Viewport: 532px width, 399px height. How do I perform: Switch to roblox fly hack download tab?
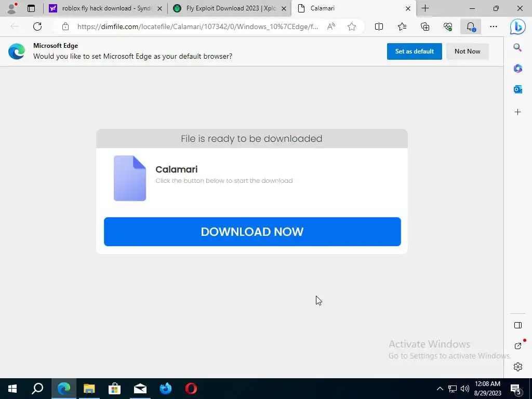pos(105,8)
